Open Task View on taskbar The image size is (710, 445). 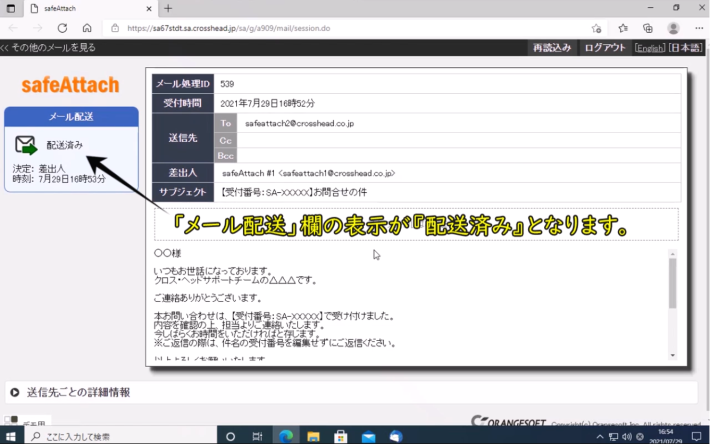257,436
